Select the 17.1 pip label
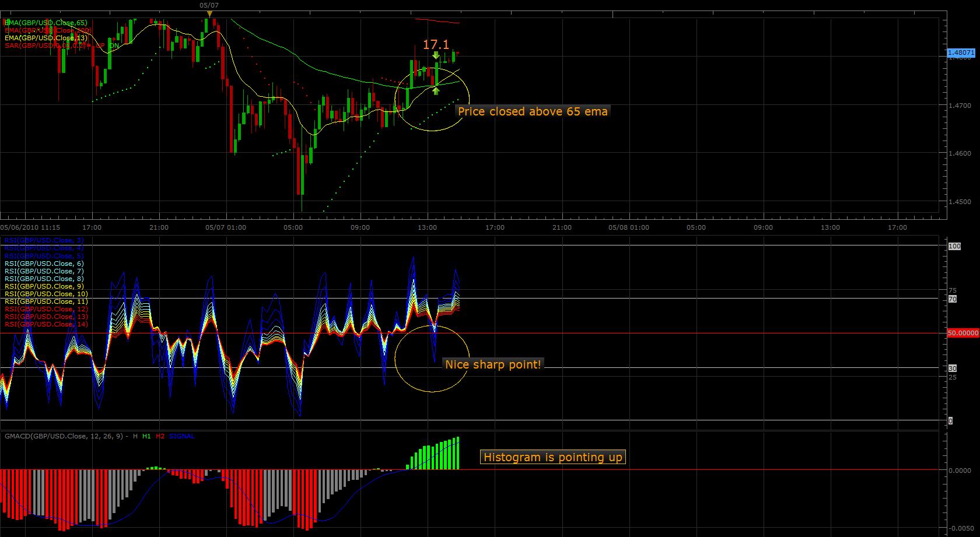 [x=436, y=44]
